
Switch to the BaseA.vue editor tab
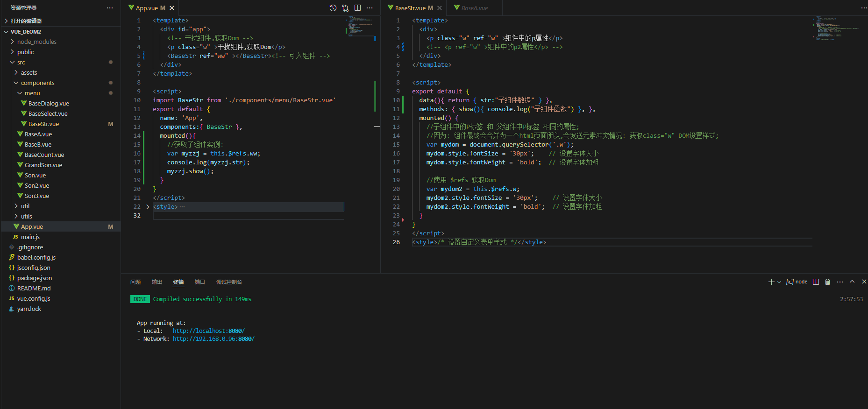474,8
